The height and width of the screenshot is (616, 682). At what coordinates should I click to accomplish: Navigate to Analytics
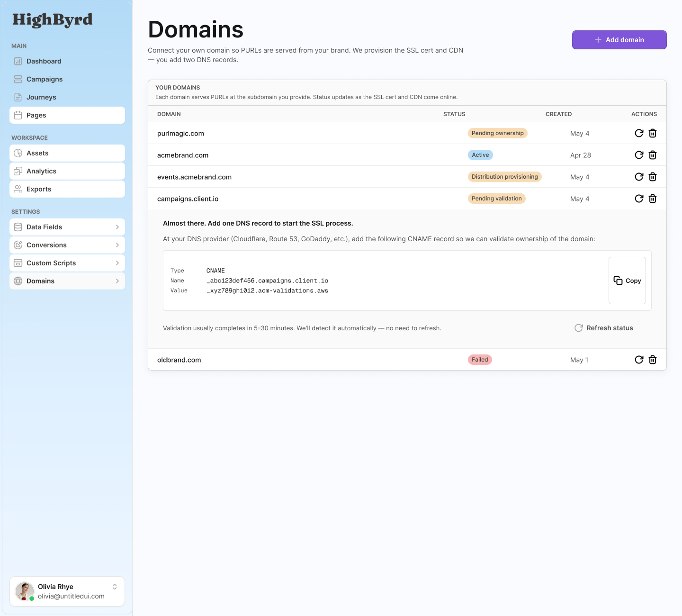tap(67, 171)
